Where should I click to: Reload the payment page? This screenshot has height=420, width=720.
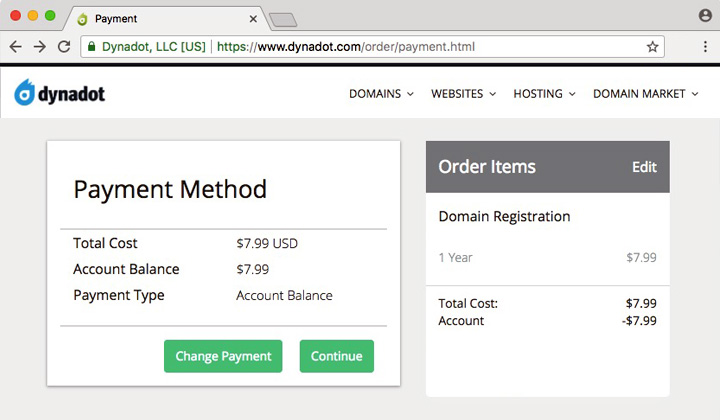tap(64, 46)
